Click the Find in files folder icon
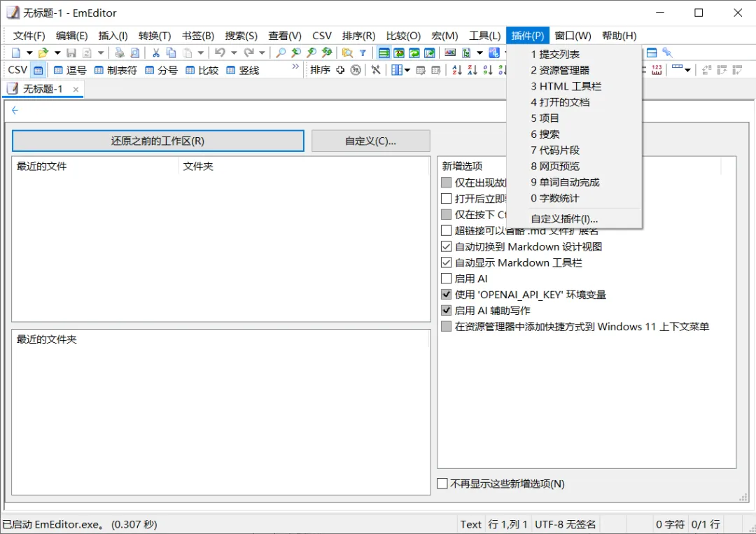The width and height of the screenshot is (756, 534). (x=347, y=52)
